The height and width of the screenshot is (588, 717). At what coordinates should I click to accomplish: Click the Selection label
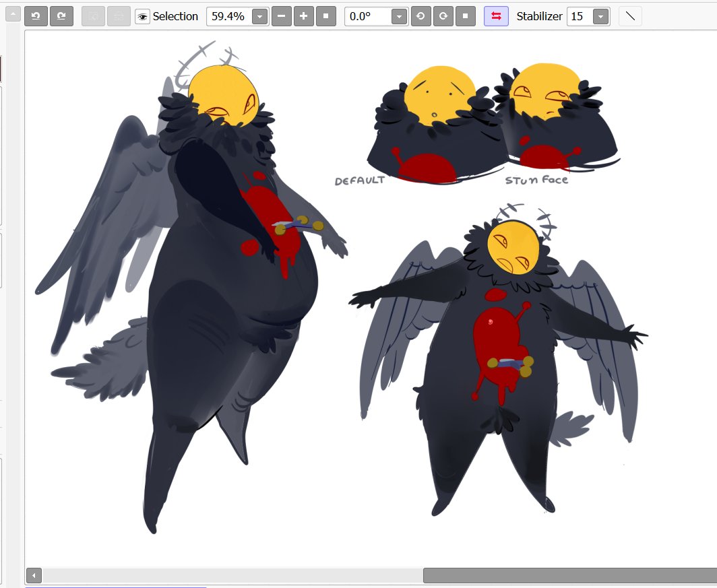pyautogui.click(x=175, y=16)
